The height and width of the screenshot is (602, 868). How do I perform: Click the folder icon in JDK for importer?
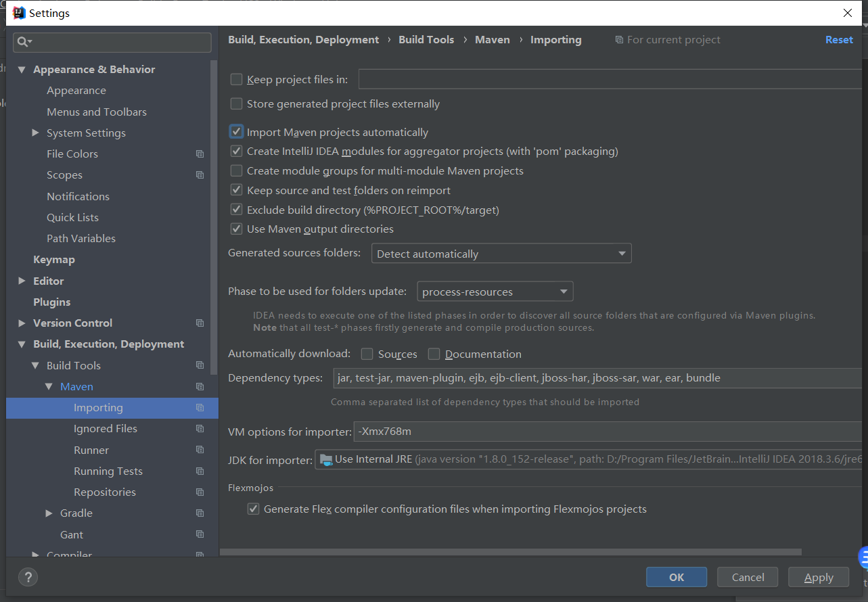325,459
